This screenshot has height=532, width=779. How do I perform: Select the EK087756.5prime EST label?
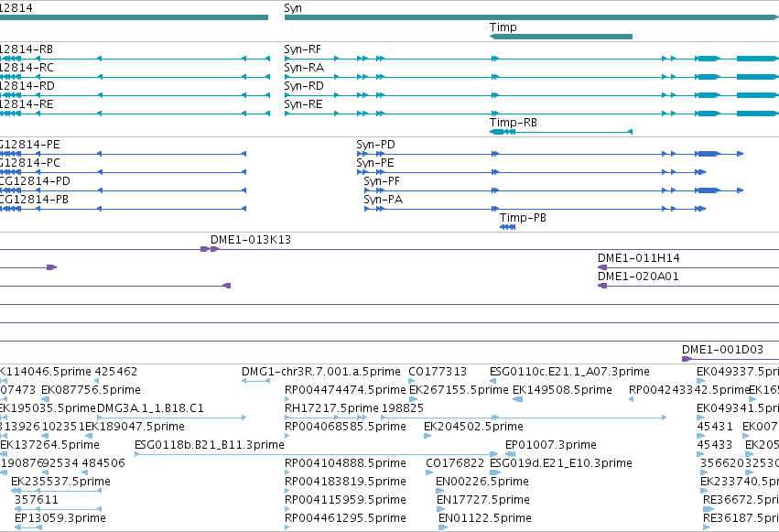(91, 390)
